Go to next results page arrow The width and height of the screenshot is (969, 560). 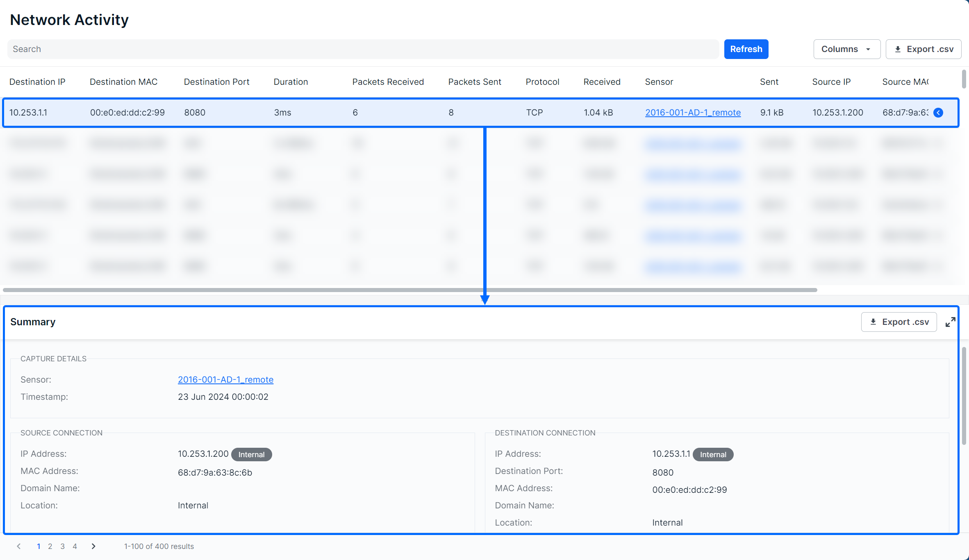click(x=93, y=546)
